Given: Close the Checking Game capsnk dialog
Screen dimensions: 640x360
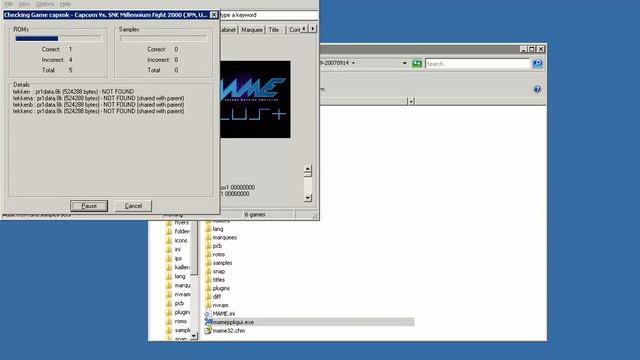Looking at the screenshot, I should (213, 15).
